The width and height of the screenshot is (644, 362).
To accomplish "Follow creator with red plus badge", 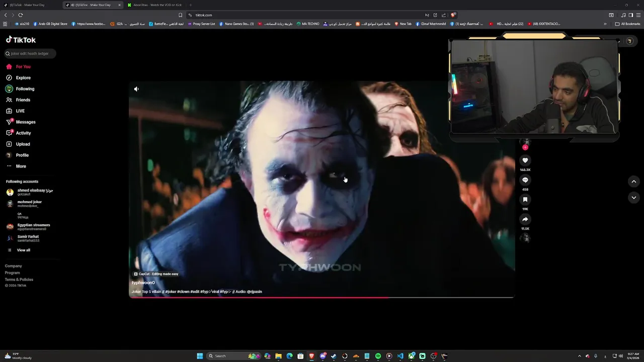I will pyautogui.click(x=525, y=147).
